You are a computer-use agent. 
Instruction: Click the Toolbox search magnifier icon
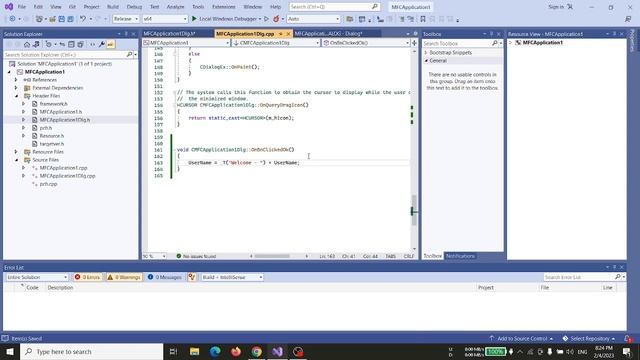click(495, 43)
